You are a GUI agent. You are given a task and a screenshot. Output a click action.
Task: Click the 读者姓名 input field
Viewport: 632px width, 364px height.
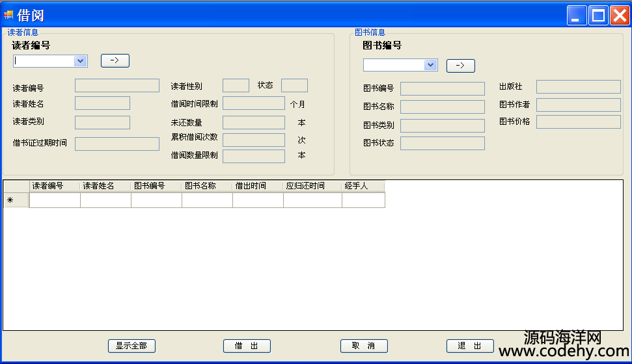tap(102, 103)
